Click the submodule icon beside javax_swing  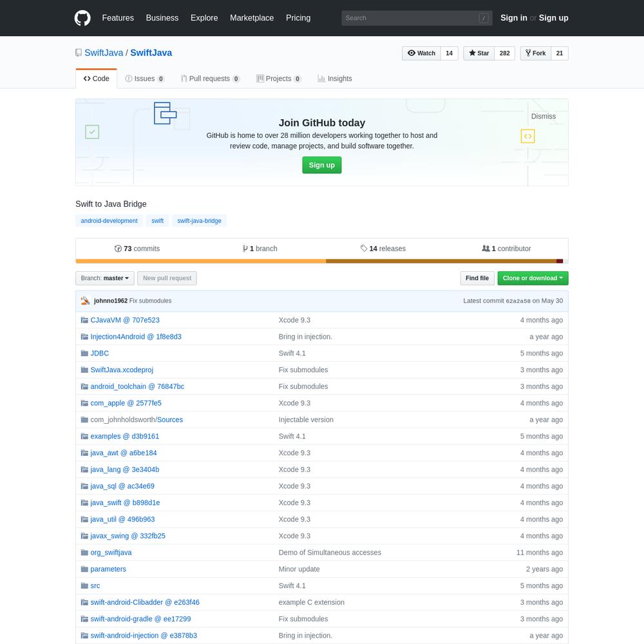(x=84, y=536)
